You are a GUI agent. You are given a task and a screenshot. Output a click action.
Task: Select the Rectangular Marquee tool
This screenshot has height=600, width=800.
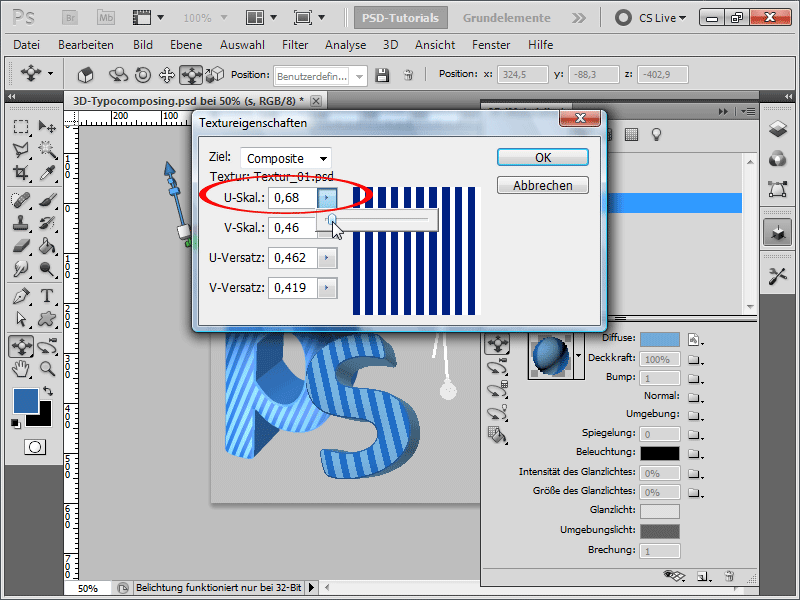[x=20, y=126]
